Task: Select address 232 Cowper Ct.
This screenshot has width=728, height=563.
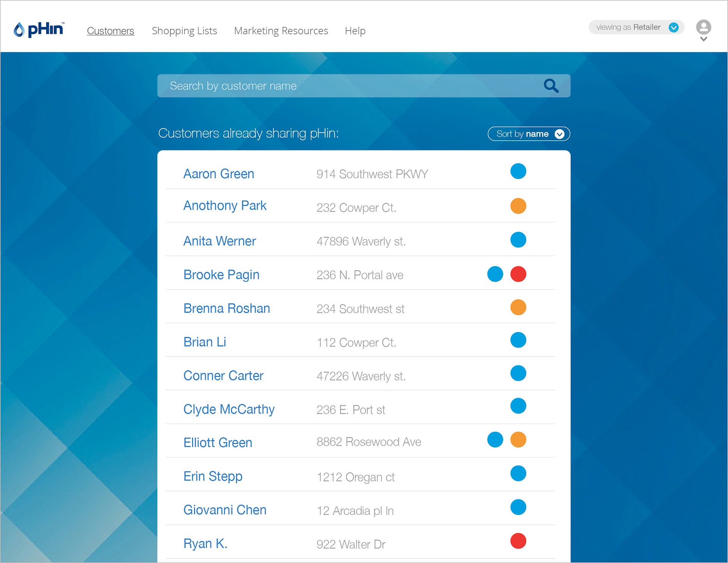Action: point(356,208)
